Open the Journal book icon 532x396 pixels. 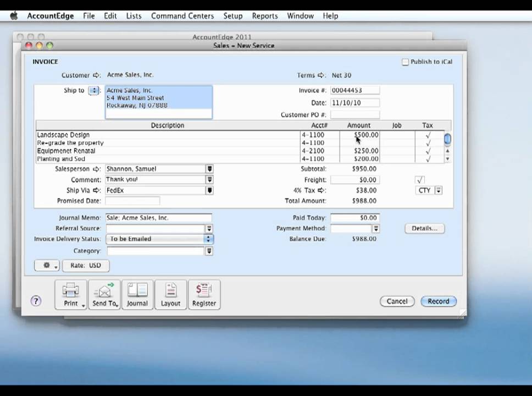point(137,294)
